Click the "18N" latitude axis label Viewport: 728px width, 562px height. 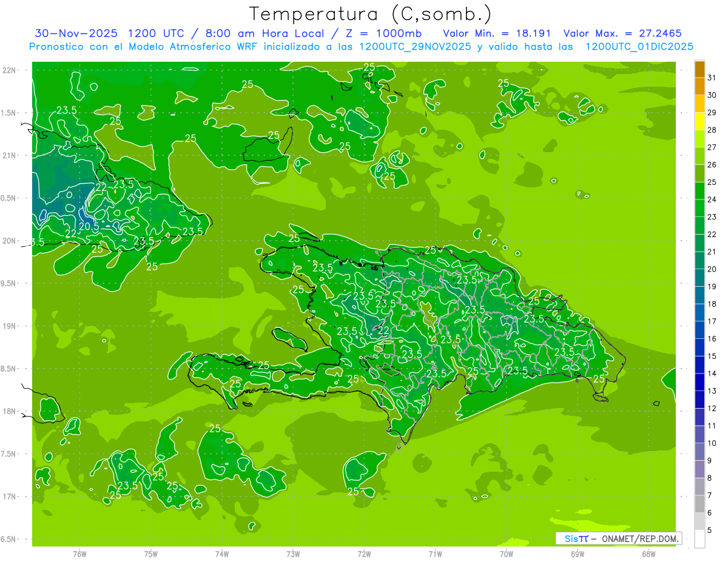coord(9,411)
